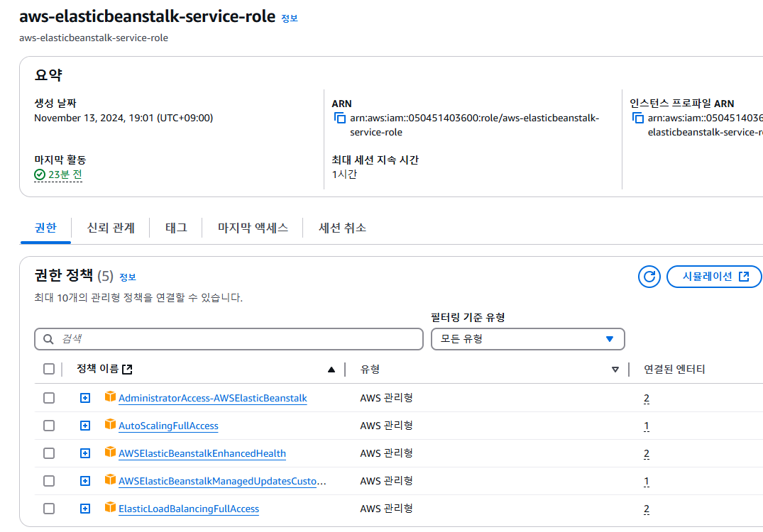Click the orange policy icon for AWSElasticBeanstalkManagedUpdatesCusto
763x532 pixels.
[110, 480]
